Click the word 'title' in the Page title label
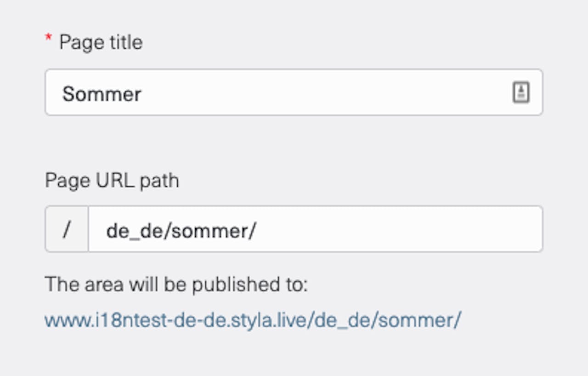588x376 pixels. [x=125, y=42]
